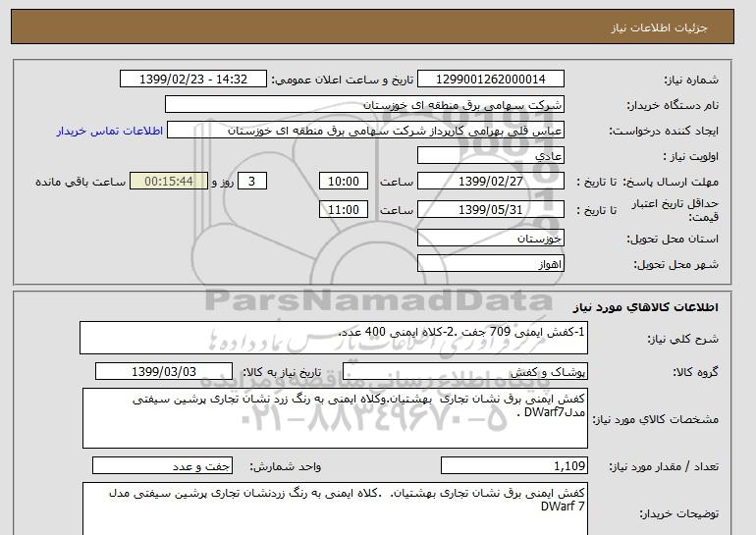Click the delivery province field خوزستان
The height and width of the screenshot is (535, 756).
492,239
